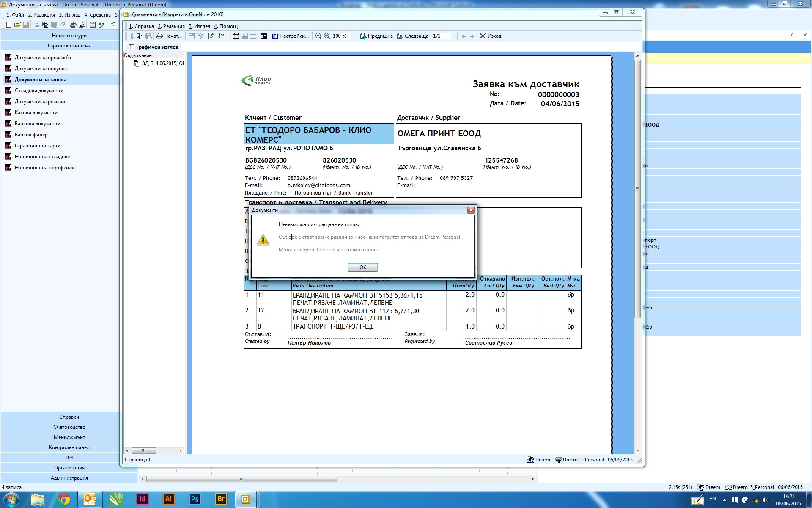
Task: Click the Печат print button in preview
Action: (x=169, y=36)
